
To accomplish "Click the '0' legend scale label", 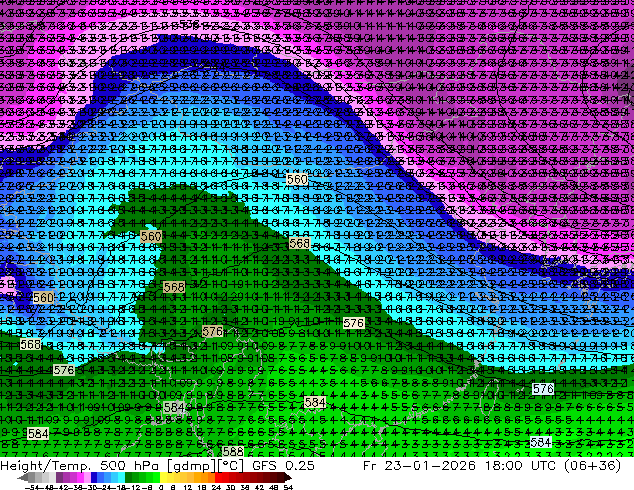I will 161,488.
